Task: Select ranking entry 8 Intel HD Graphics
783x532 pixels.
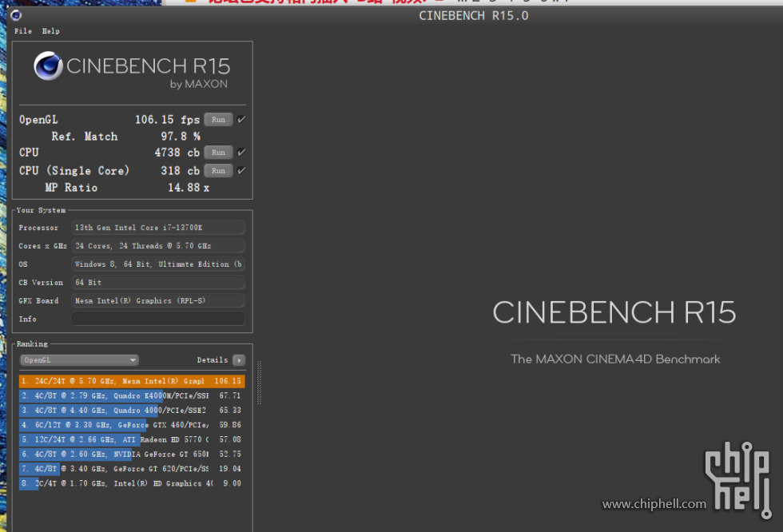Action: [132, 483]
